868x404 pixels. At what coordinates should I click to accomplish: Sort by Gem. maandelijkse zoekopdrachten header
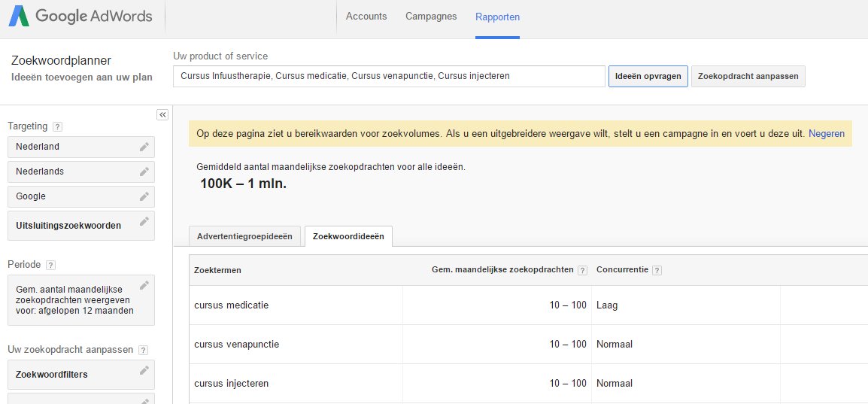[x=502, y=270]
